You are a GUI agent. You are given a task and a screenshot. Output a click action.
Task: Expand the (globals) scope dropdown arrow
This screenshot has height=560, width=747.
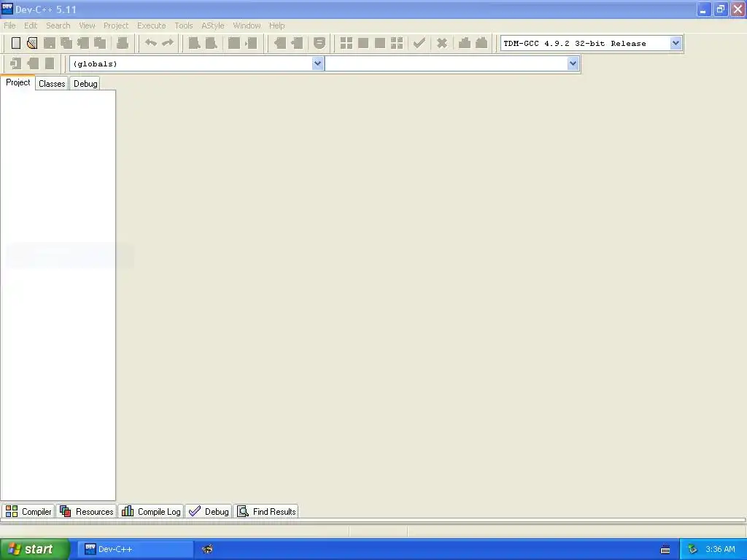point(318,63)
